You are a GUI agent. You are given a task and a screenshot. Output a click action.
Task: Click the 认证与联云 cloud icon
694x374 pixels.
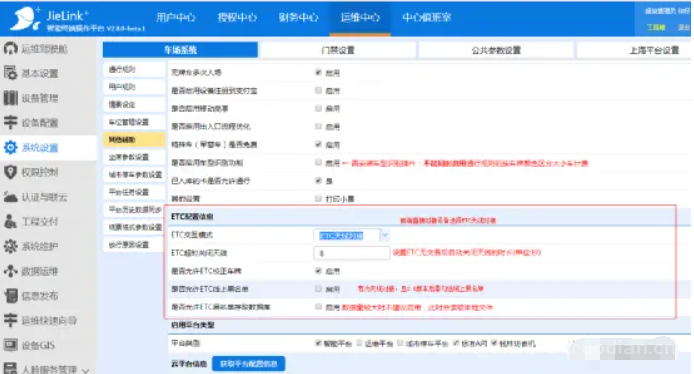click(x=10, y=197)
